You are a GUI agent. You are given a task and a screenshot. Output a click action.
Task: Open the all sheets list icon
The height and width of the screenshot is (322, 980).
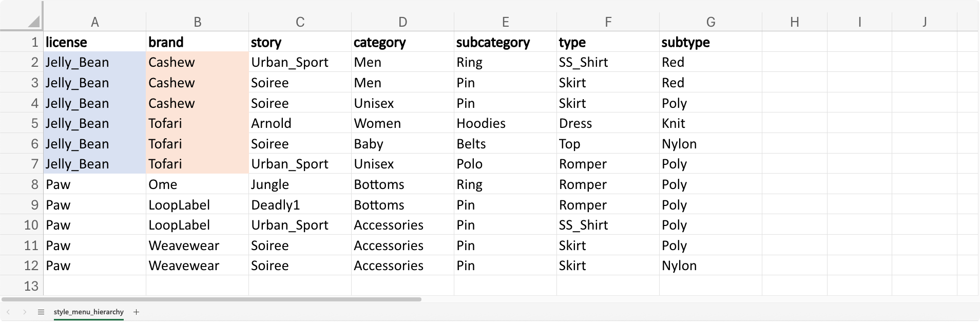pyautogui.click(x=41, y=312)
